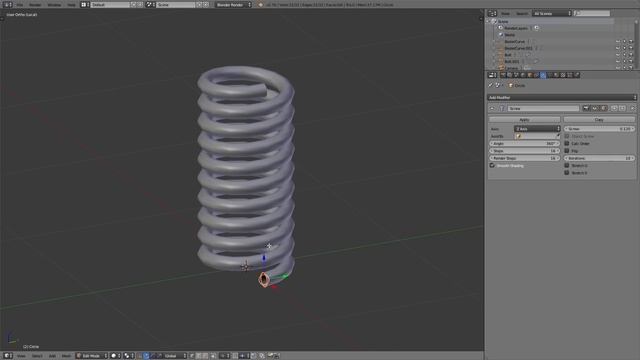Click the Apply button for Screw modifier

click(524, 120)
